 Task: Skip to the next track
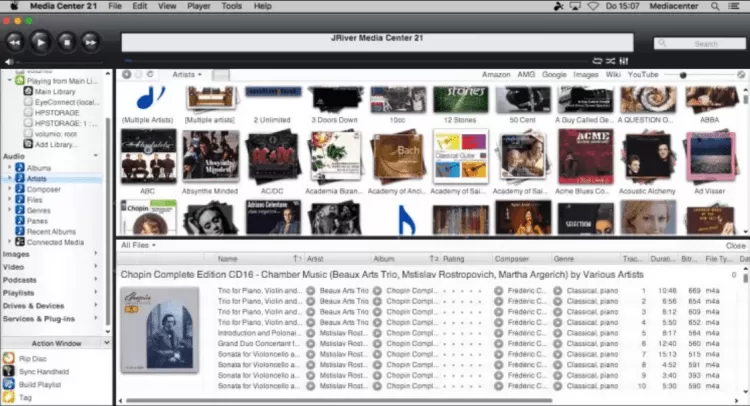pyautogui.click(x=91, y=42)
